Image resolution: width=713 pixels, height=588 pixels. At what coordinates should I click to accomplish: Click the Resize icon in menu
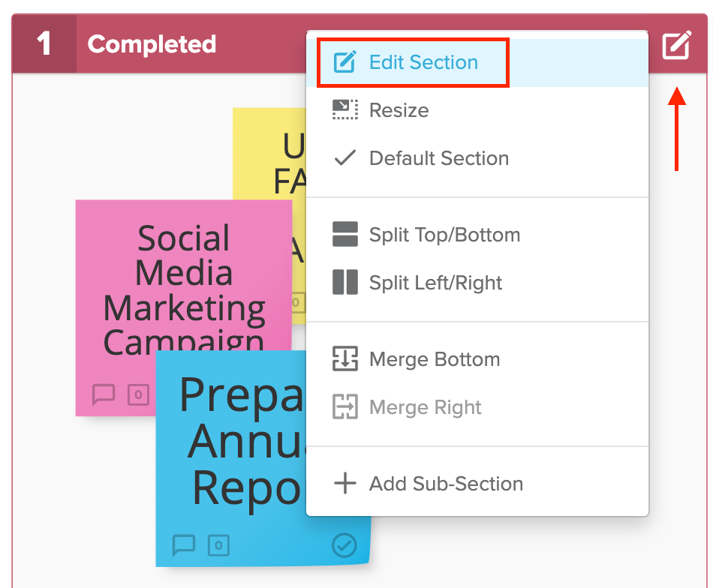point(345,110)
